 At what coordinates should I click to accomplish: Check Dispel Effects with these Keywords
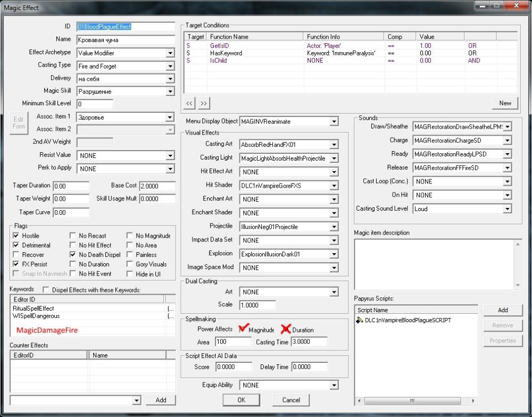[x=46, y=290]
